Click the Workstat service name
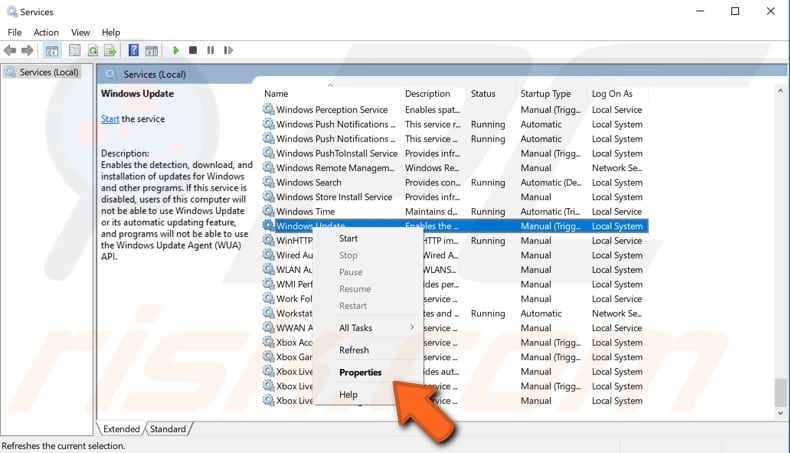790x453 pixels. [x=294, y=313]
